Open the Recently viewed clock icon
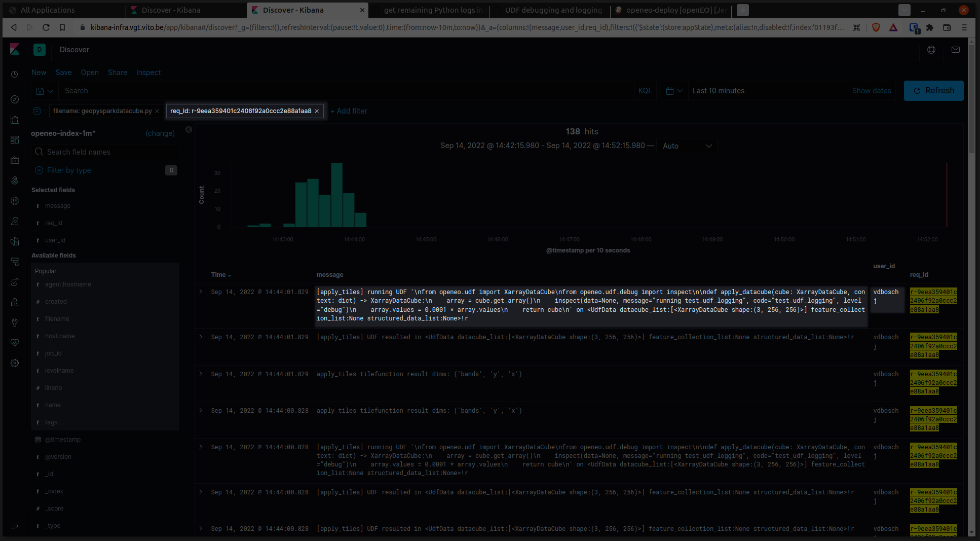Image resolution: width=980 pixels, height=541 pixels. point(15,76)
